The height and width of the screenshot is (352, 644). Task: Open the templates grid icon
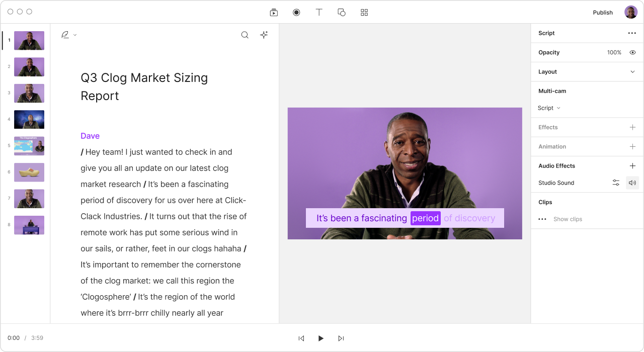(x=364, y=13)
